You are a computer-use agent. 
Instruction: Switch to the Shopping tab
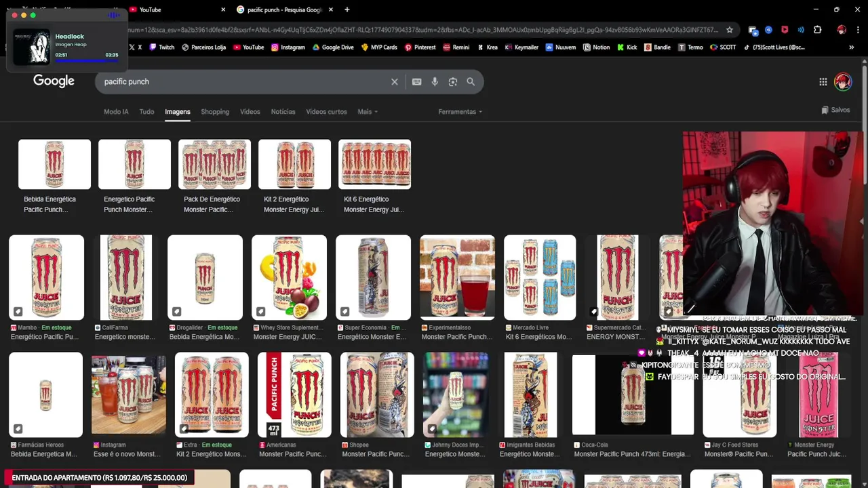(x=215, y=112)
